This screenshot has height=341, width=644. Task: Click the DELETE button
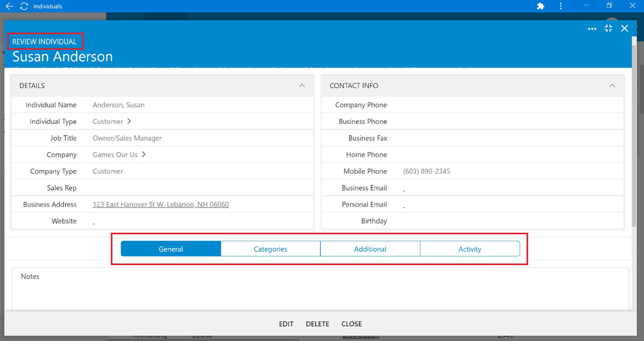coord(317,324)
